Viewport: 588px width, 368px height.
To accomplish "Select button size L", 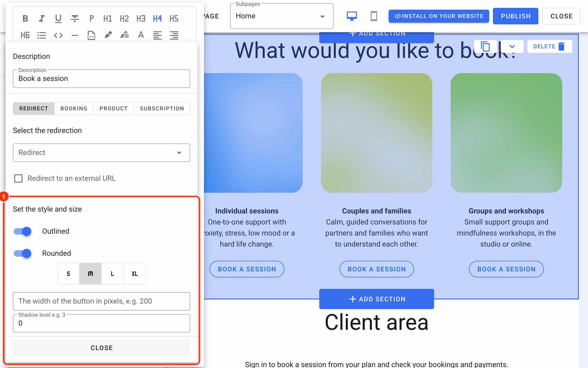I will click(x=112, y=274).
